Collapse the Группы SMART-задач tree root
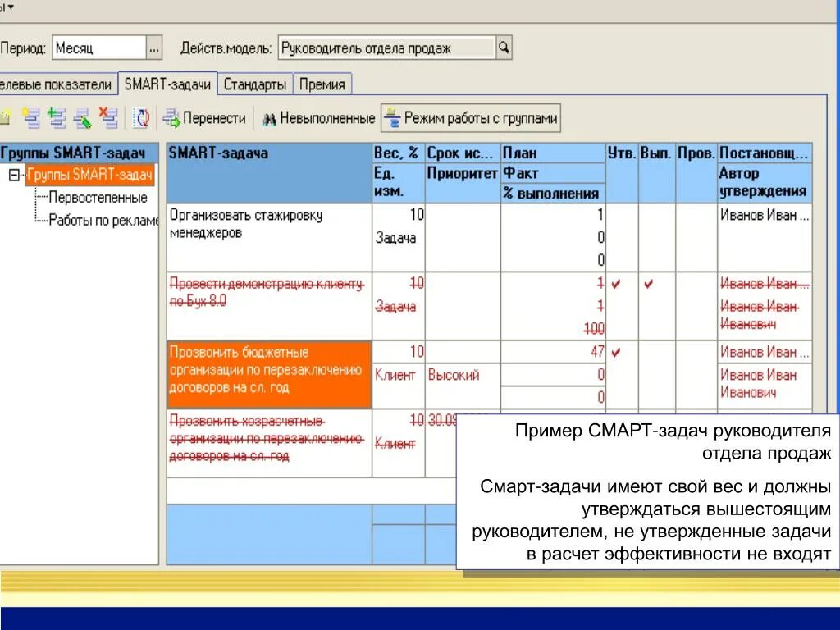The height and width of the screenshot is (630, 840). coord(15,175)
